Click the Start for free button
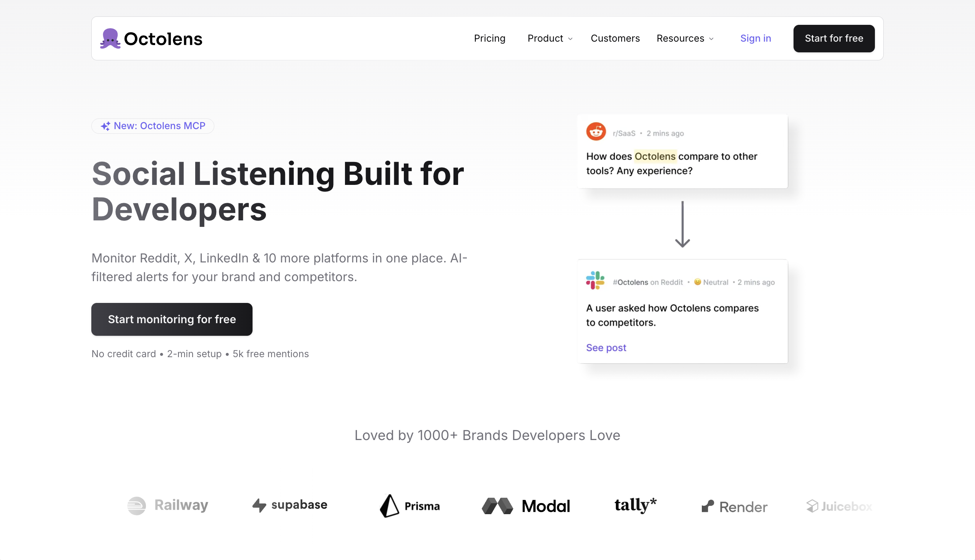The height and width of the screenshot is (560, 975). click(x=834, y=39)
